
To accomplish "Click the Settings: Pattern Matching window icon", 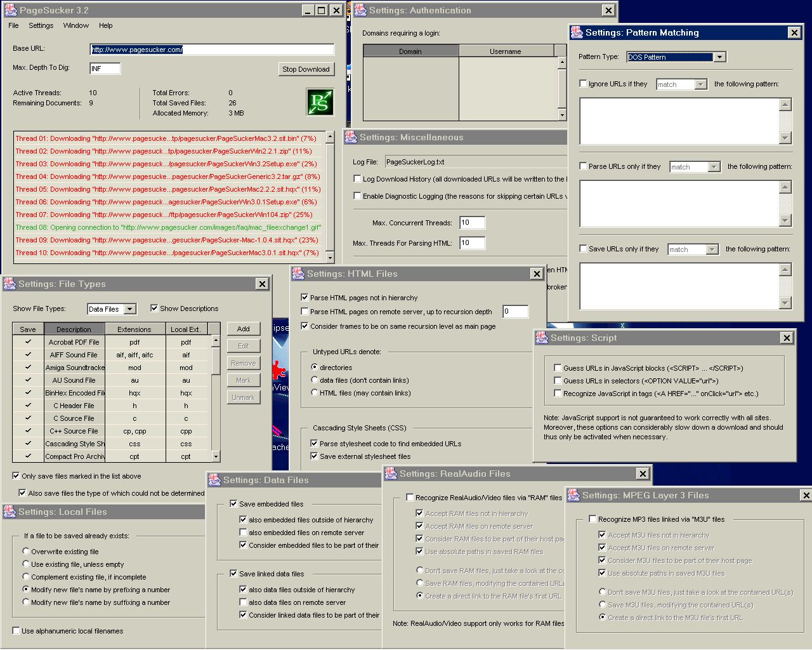I will pyautogui.click(x=577, y=32).
